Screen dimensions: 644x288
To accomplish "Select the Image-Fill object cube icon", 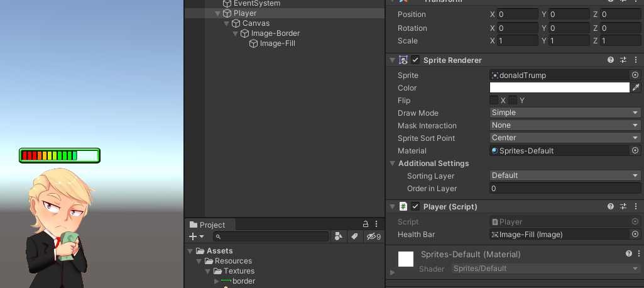I will tap(253, 43).
